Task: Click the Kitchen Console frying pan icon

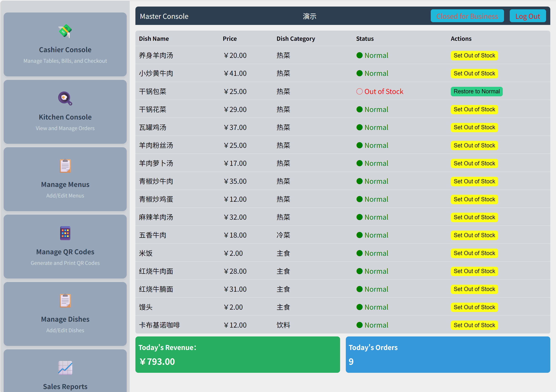Action: pyautogui.click(x=65, y=98)
